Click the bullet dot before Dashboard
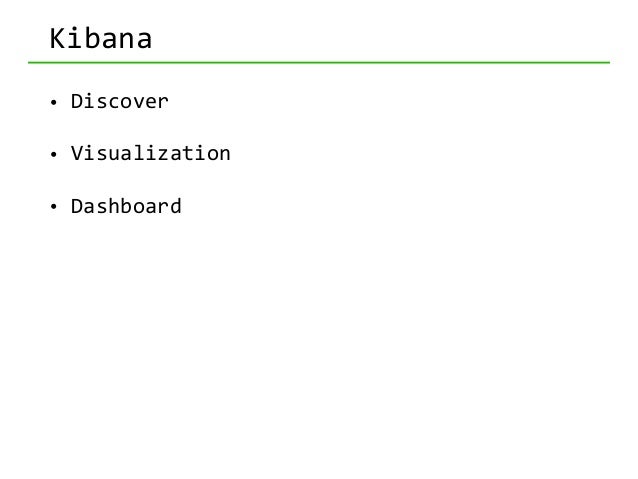This screenshot has width=638, height=479. (53, 207)
